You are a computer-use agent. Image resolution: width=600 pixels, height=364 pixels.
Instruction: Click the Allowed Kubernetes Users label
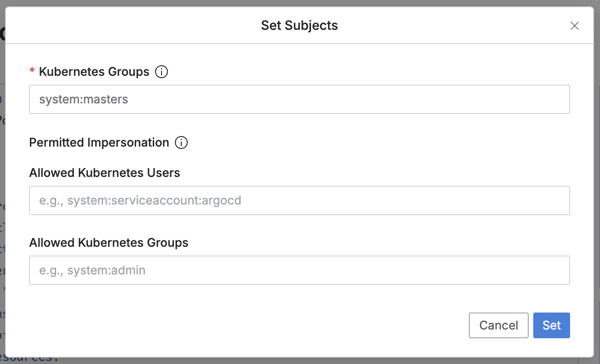pos(104,173)
